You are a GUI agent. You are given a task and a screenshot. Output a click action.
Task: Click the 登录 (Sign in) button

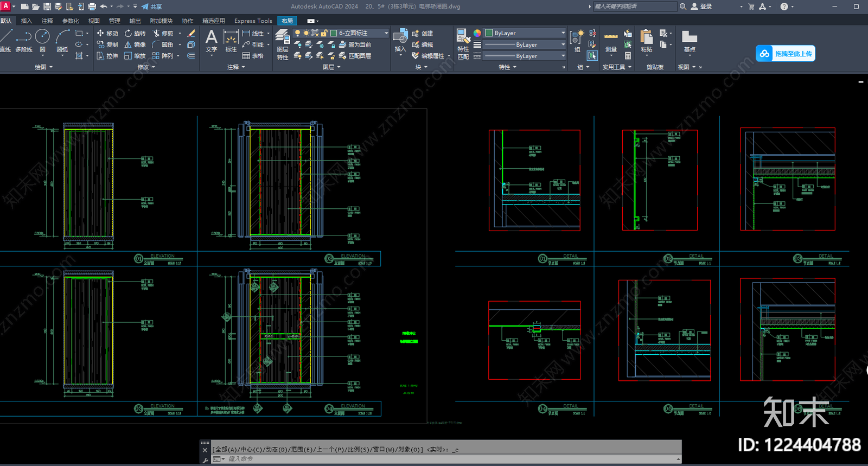point(701,7)
